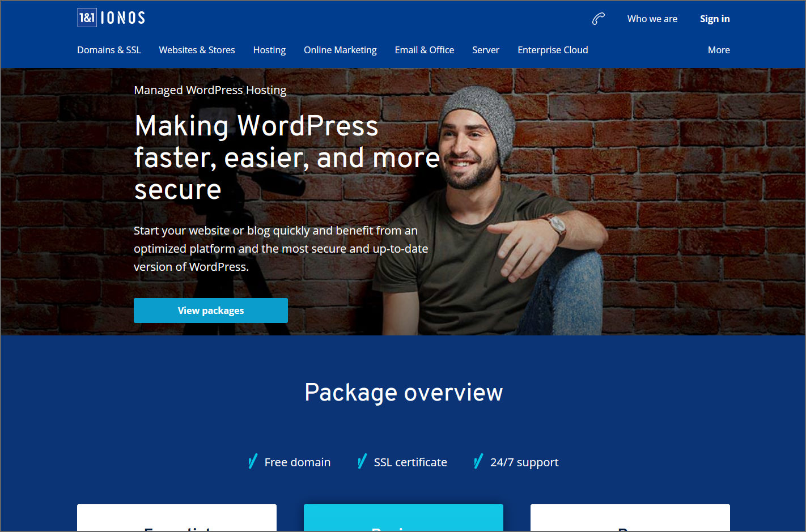
Task: Click the SSL certificate feature text
Action: pos(410,462)
